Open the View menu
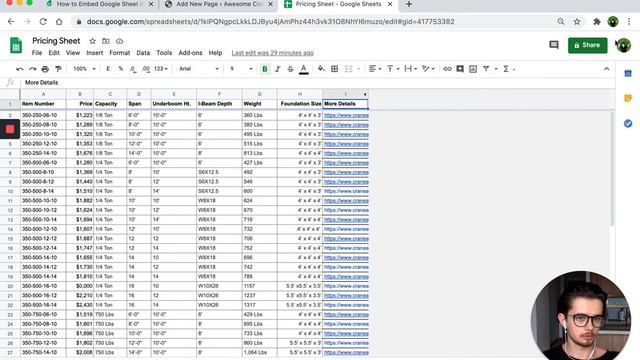640x360 pixels. point(73,53)
